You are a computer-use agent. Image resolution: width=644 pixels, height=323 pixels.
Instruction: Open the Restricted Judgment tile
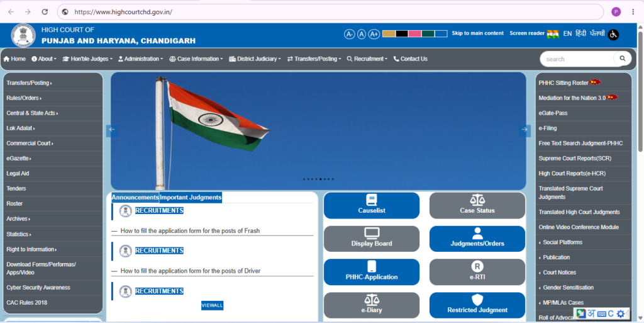coord(477,305)
